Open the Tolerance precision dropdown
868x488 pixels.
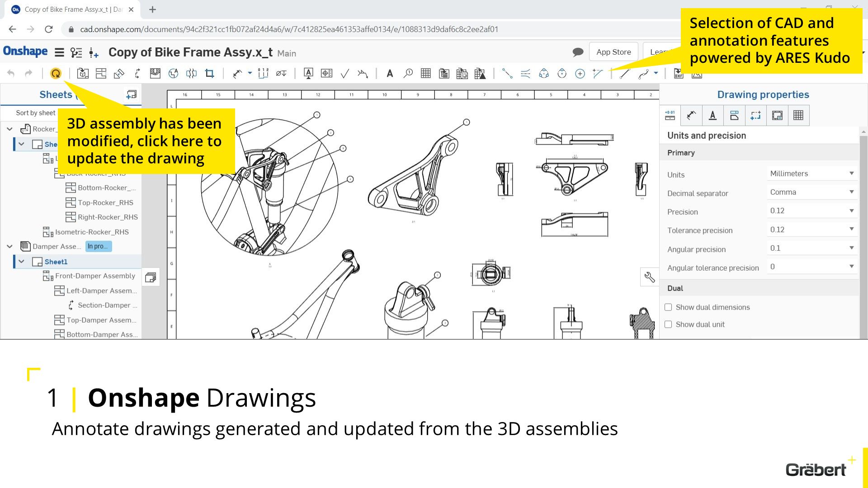[x=812, y=230]
